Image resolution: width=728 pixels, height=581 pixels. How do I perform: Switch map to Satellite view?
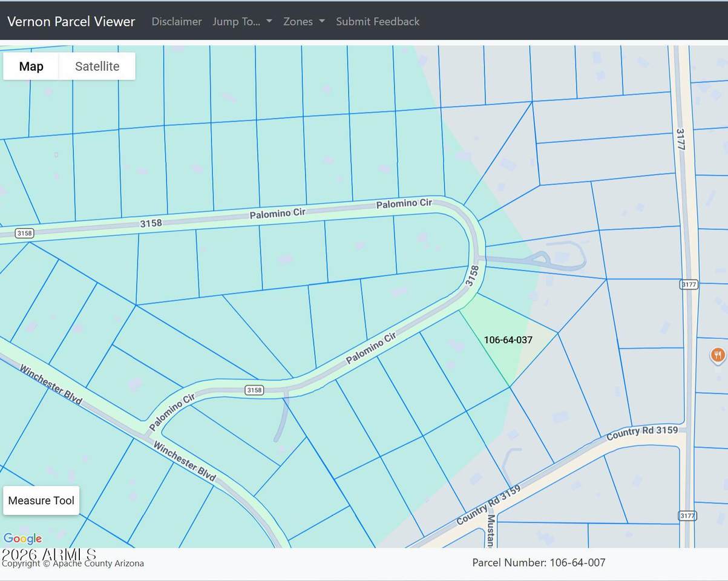coord(97,66)
